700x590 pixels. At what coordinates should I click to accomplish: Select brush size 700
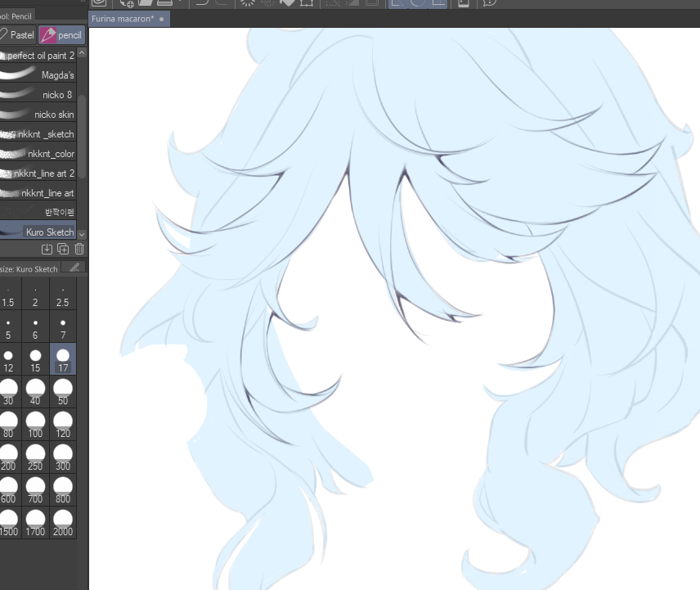35,490
